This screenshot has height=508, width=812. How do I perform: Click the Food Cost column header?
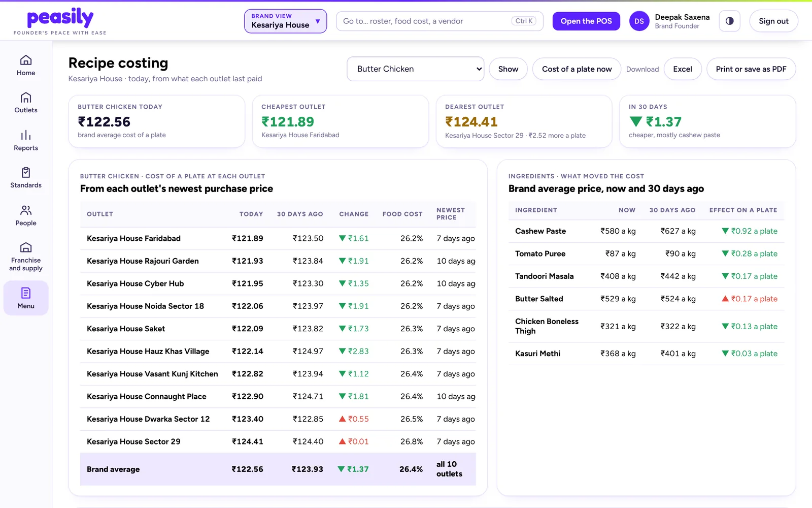(x=402, y=214)
